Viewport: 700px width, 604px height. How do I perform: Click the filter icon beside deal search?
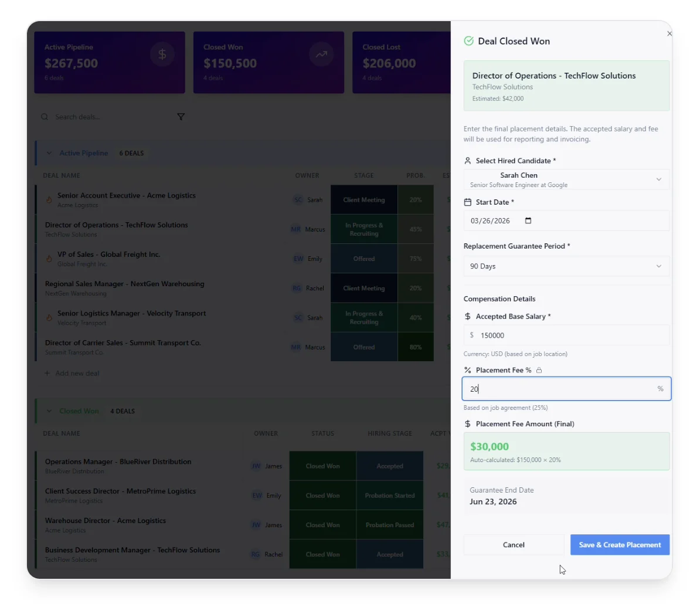(x=181, y=117)
